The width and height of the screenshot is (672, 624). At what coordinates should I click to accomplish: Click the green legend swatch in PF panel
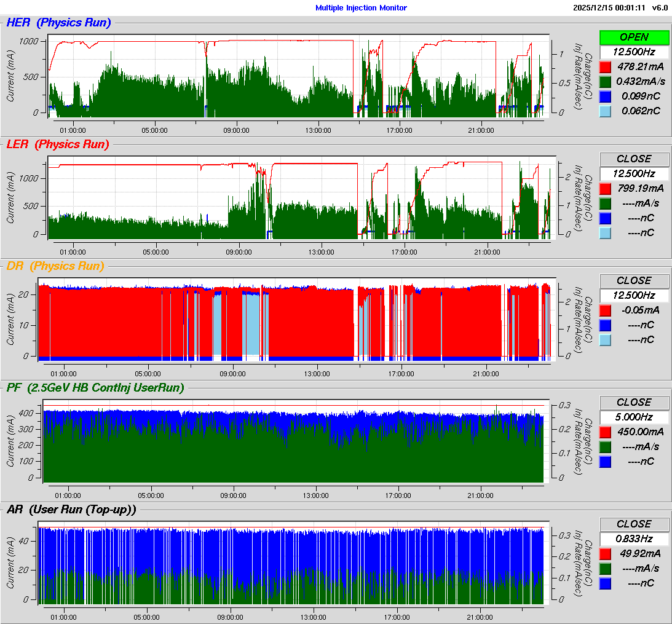(x=606, y=446)
